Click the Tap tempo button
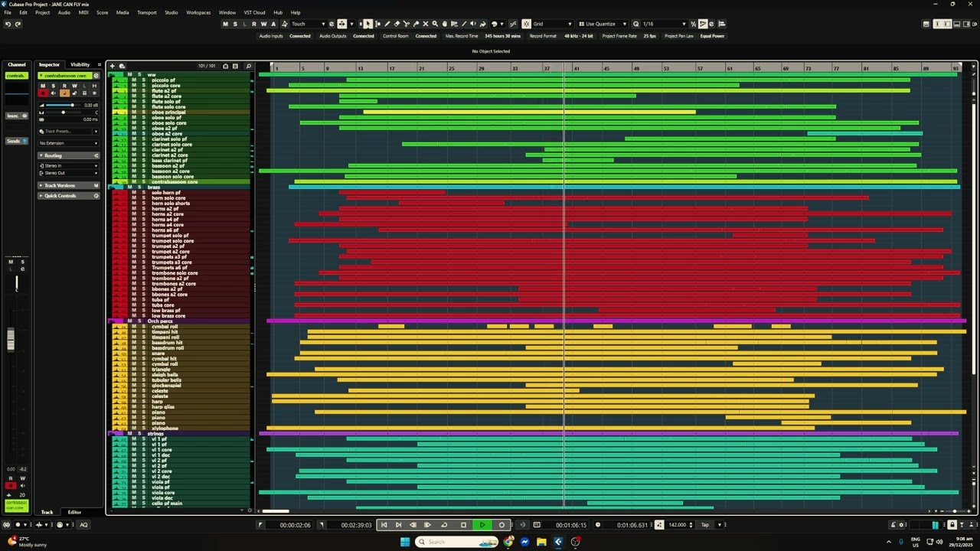 click(x=705, y=524)
